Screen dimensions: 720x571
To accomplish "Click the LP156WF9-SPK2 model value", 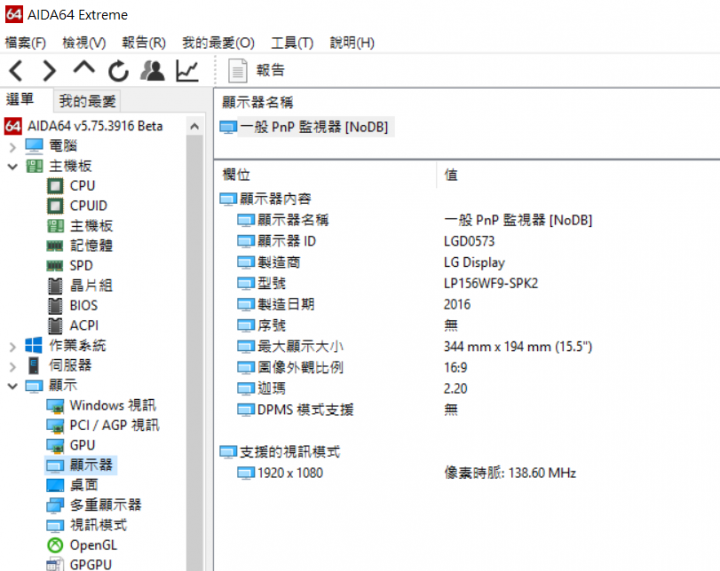I will [490, 283].
